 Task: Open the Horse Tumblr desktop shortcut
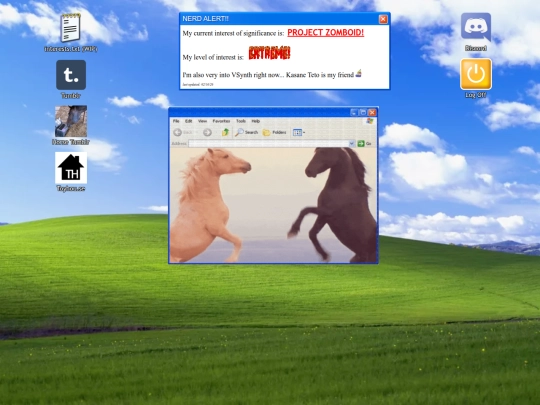tap(71, 121)
